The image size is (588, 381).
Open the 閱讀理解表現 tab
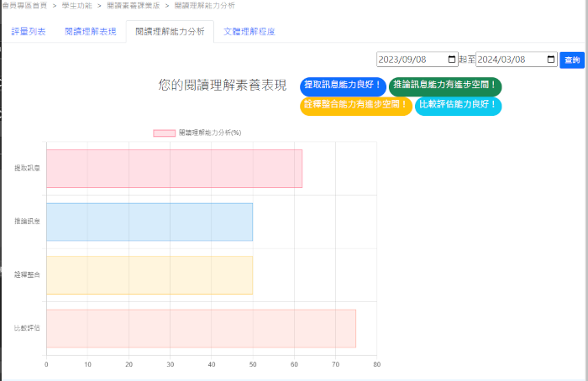coord(90,32)
